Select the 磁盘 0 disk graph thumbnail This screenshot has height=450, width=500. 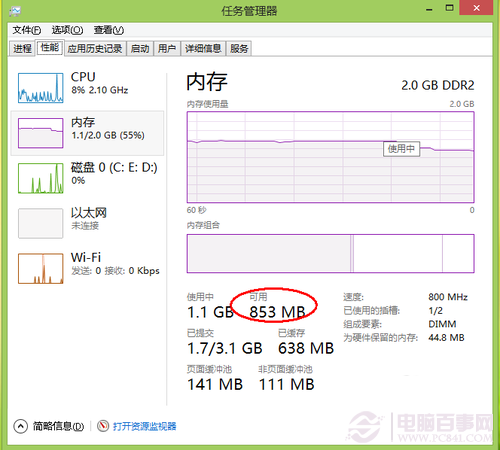[x=41, y=178]
